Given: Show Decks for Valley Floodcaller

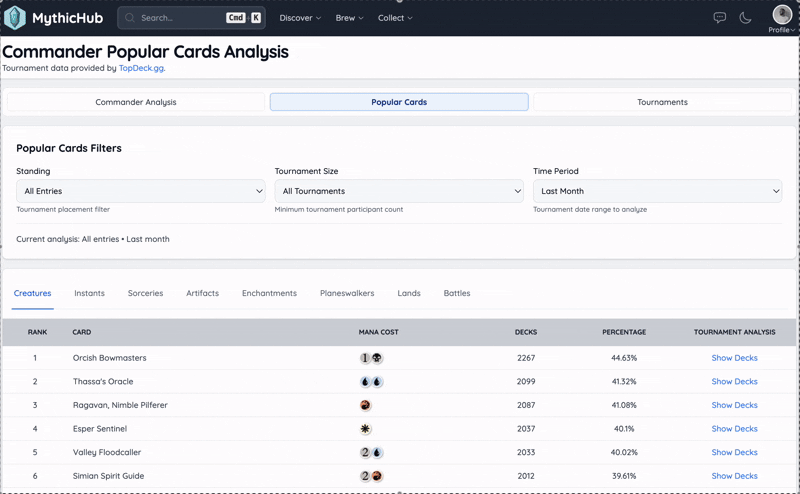Looking at the screenshot, I should (x=734, y=452).
